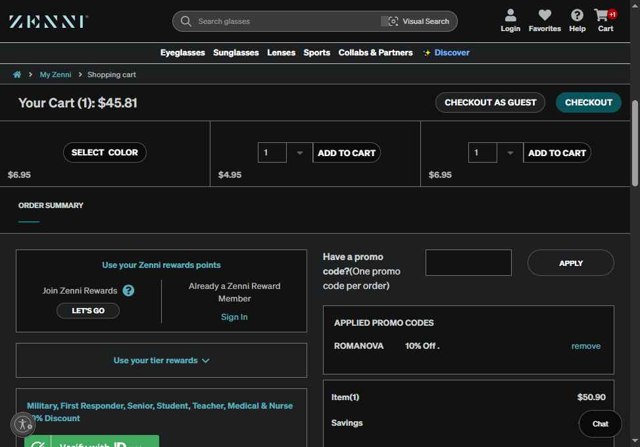Remove the ROMANOVA promo code
The image size is (640, 447).
(x=586, y=346)
